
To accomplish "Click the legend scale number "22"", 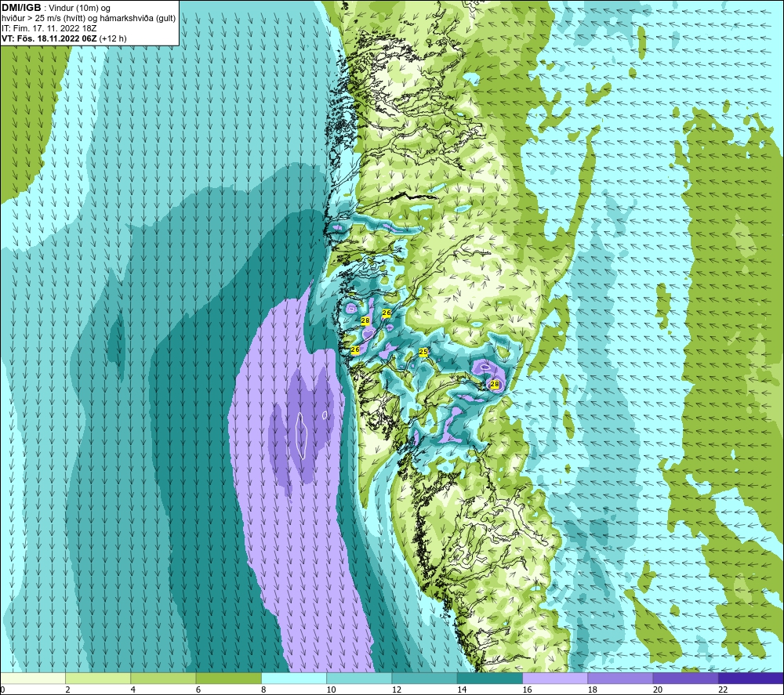I will pos(723,690).
